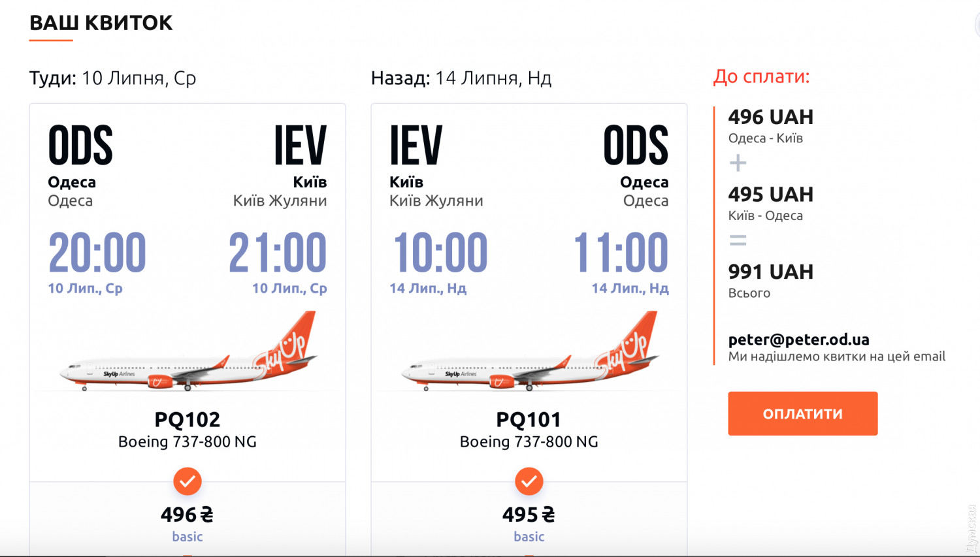This screenshot has height=557, width=980.
Task: Click the Туди: 10 Липня date label
Action: [x=112, y=78]
